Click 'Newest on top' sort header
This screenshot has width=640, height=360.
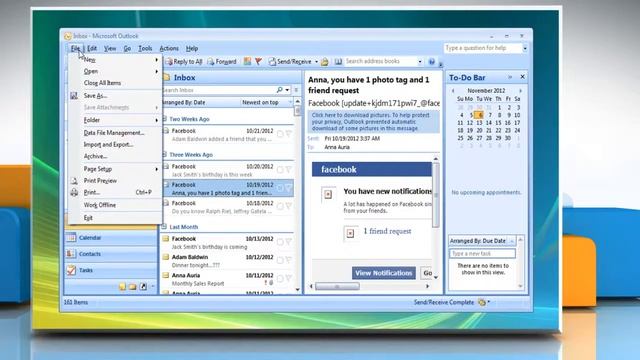[x=260, y=102]
